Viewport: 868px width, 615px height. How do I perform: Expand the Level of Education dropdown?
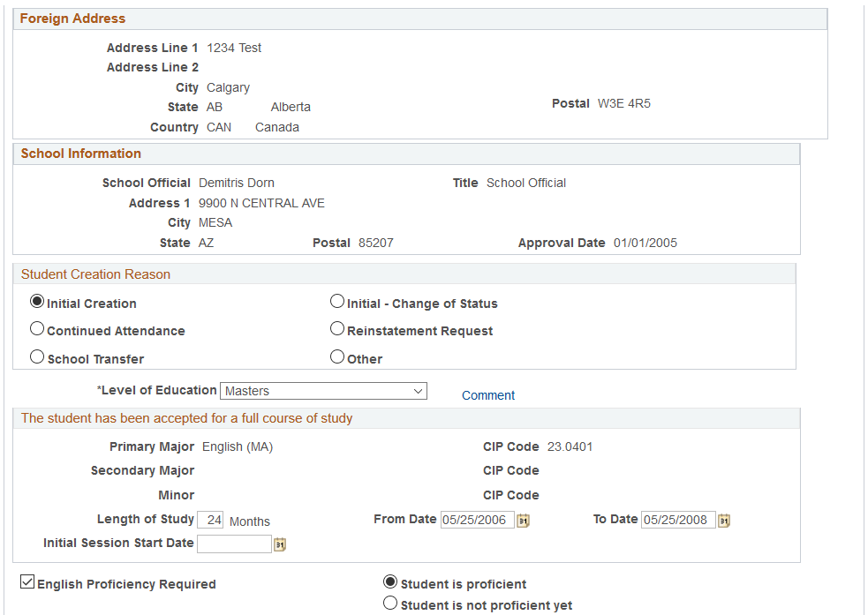tap(323, 391)
